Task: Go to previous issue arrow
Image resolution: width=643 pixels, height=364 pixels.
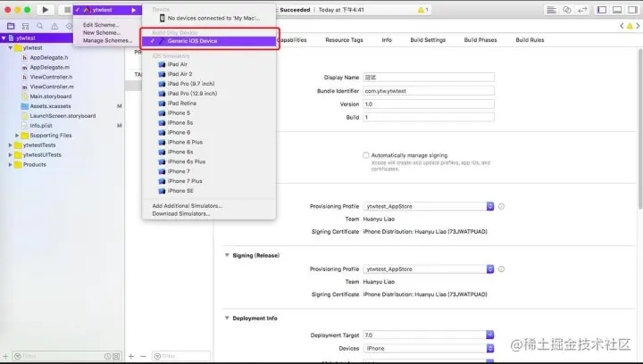Action: (x=622, y=26)
